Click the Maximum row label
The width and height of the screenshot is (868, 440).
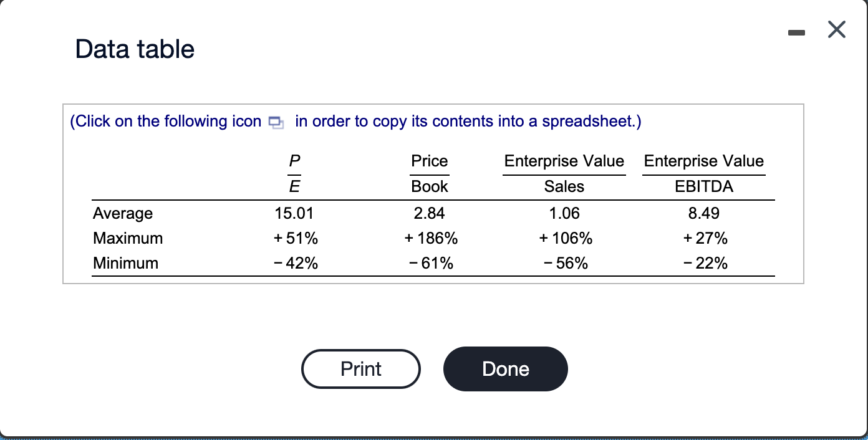(x=128, y=238)
